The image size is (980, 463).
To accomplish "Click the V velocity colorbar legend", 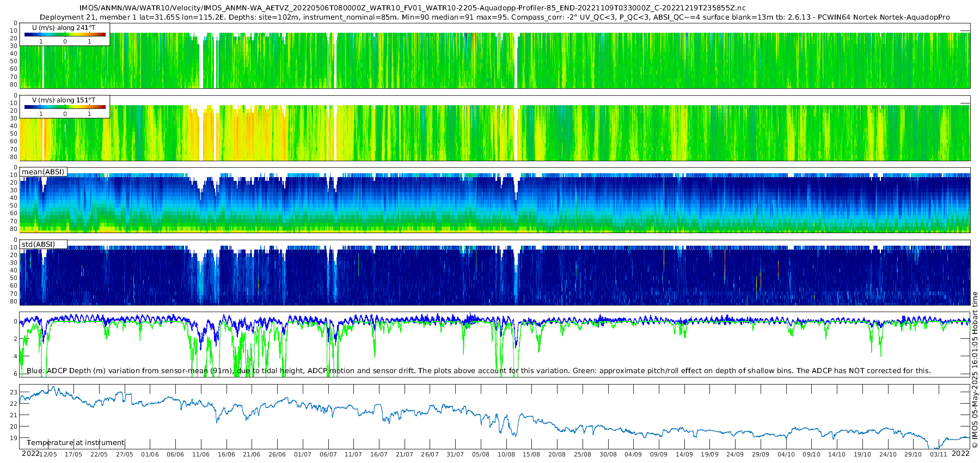I will tap(65, 107).
